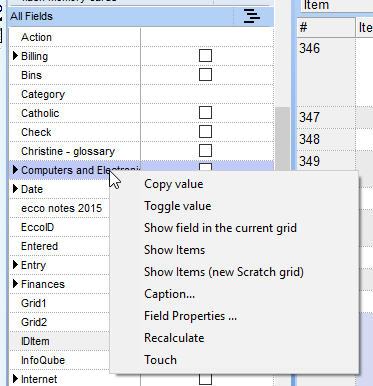Image resolution: width=373 pixels, height=386 pixels.
Task: Expand the Entry field node
Action: 15,265
